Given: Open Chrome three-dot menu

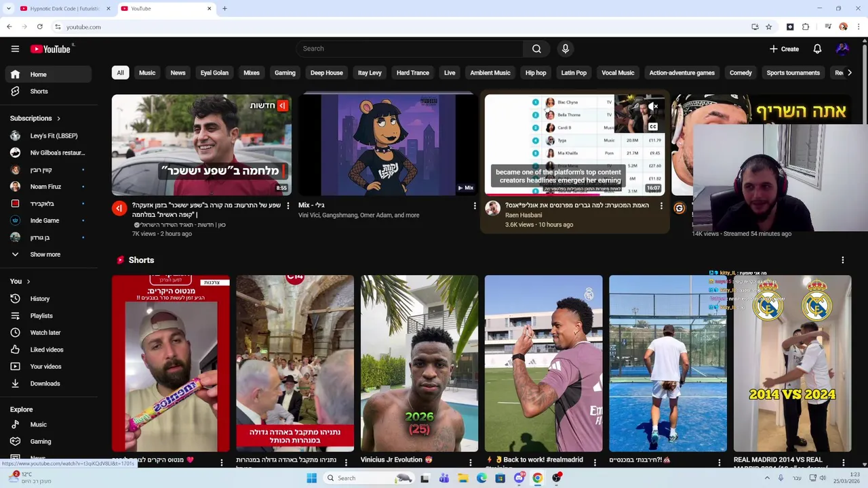Looking at the screenshot, I should coord(859,27).
